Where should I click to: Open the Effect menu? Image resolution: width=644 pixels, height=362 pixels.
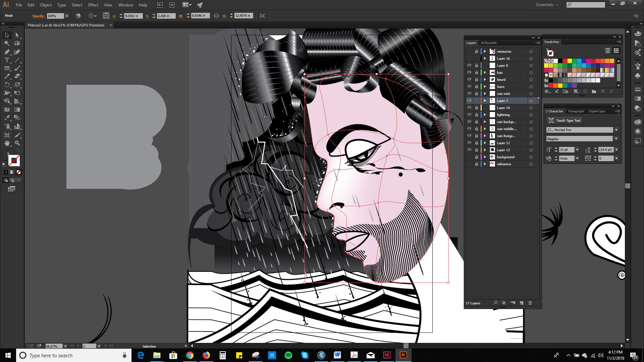pos(93,5)
